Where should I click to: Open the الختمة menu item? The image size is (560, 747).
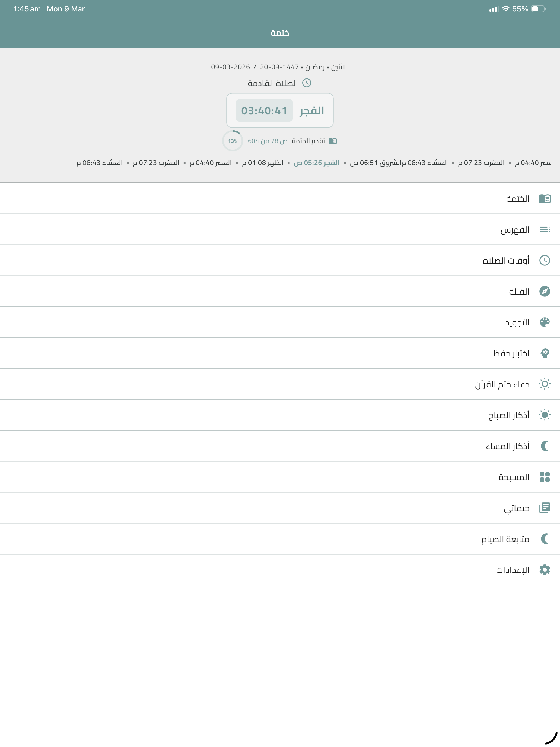pyautogui.click(x=280, y=199)
